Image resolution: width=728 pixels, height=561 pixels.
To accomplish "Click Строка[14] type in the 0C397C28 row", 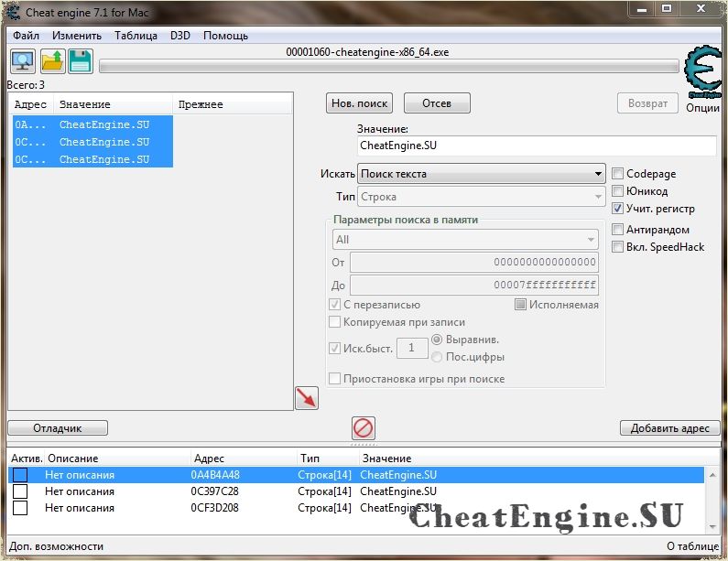I will (x=324, y=491).
